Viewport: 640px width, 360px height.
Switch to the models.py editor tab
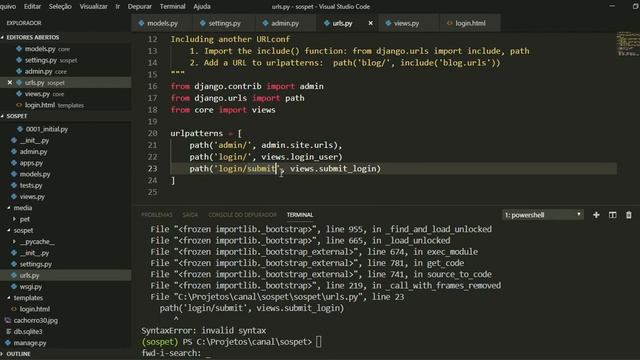[162, 23]
